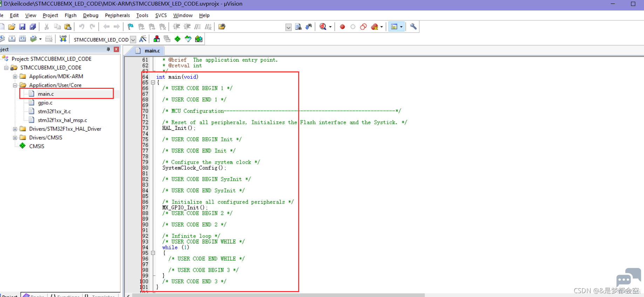Select gpio.c in project tree
644x297 pixels.
tap(45, 103)
